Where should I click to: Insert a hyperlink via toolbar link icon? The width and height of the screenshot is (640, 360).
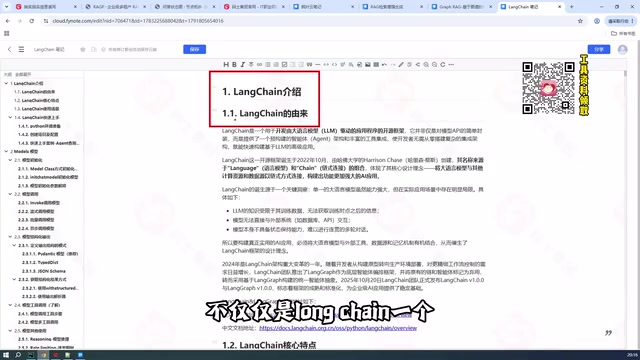pyautogui.click(x=259, y=64)
